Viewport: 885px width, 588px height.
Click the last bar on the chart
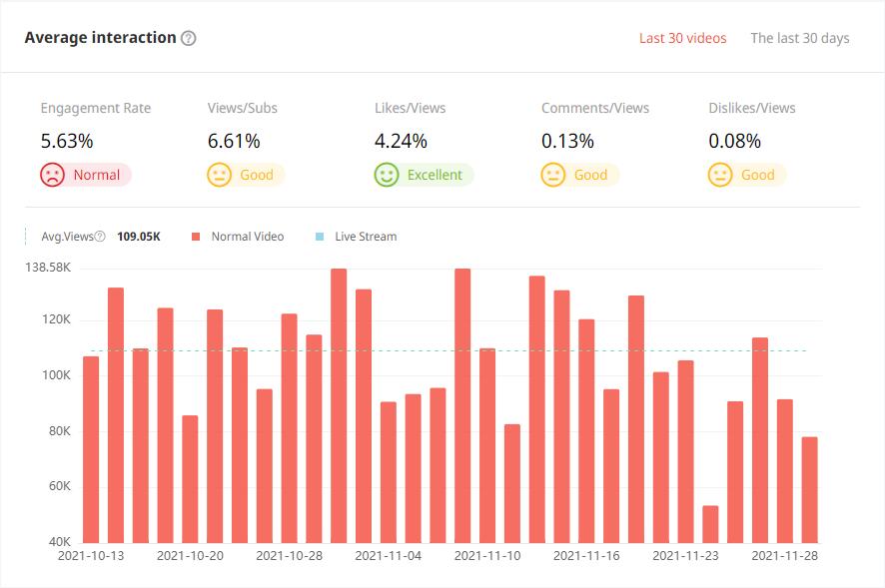pyautogui.click(x=809, y=489)
